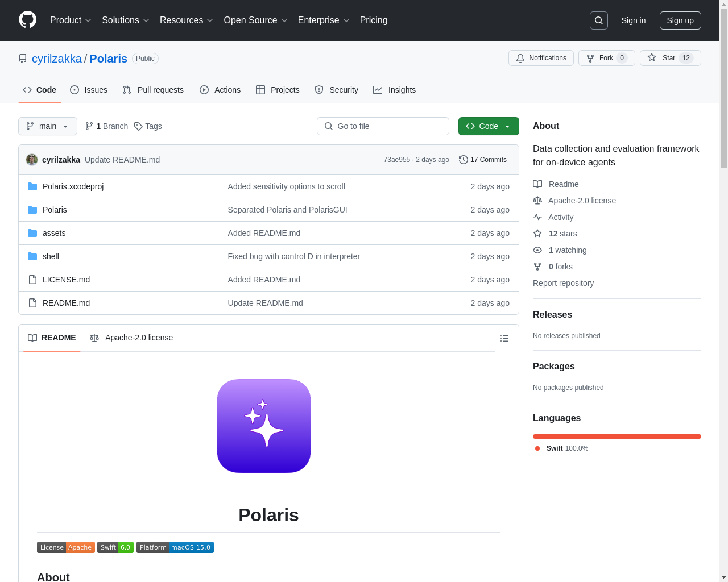Open Apache-2.0 license link in About
Screen dimensions: 728x582
[574, 201]
